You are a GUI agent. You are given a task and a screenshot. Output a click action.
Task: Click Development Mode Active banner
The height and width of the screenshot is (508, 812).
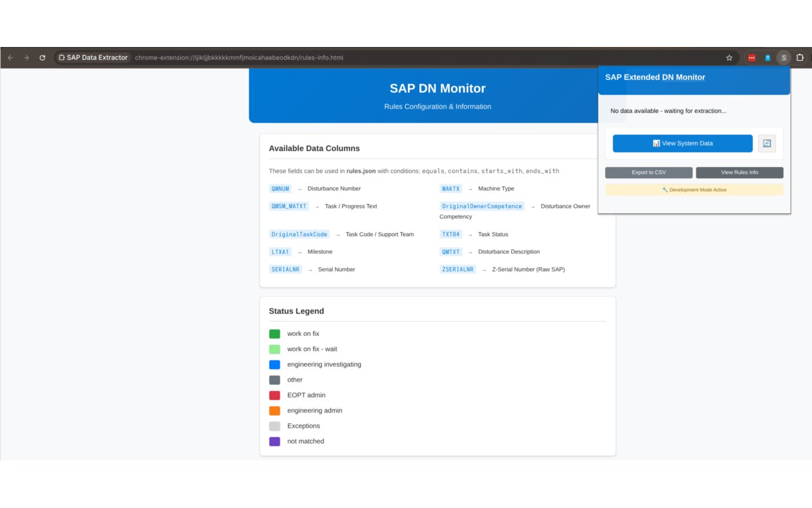tap(694, 190)
